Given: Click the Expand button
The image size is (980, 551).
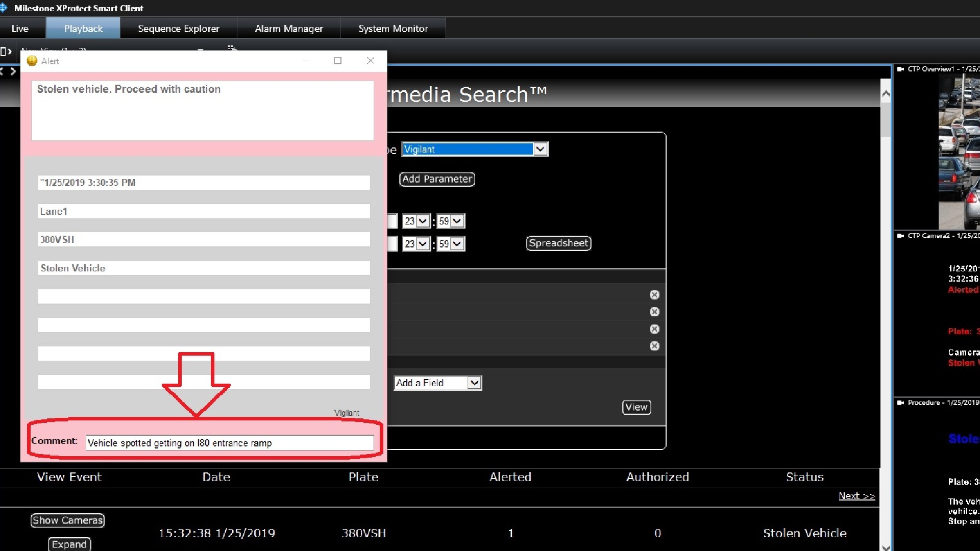Looking at the screenshot, I should pyautogui.click(x=69, y=544).
